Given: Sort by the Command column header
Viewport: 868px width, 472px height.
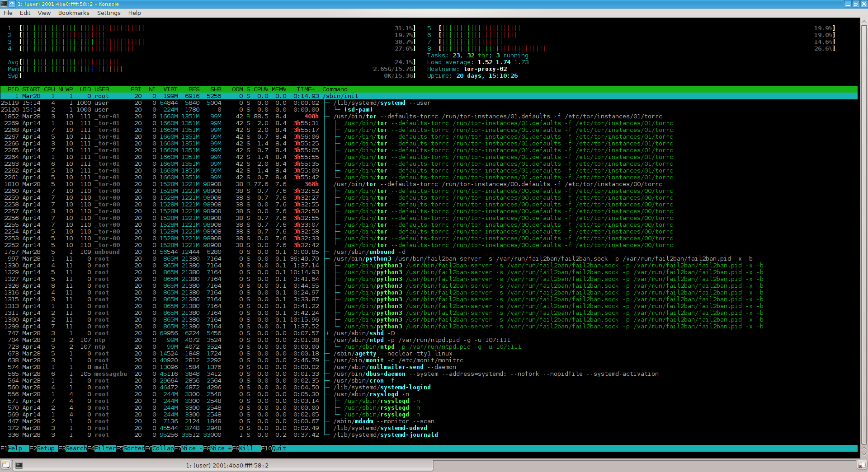Looking at the screenshot, I should [x=335, y=89].
